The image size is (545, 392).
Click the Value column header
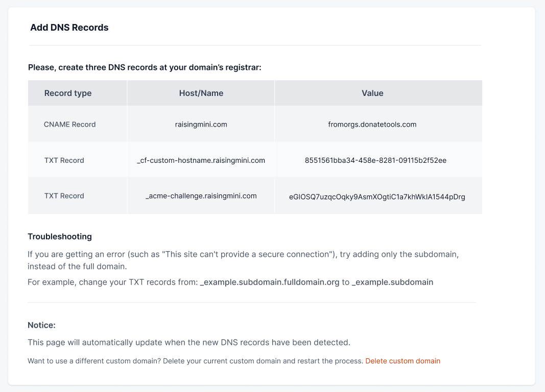tap(372, 93)
